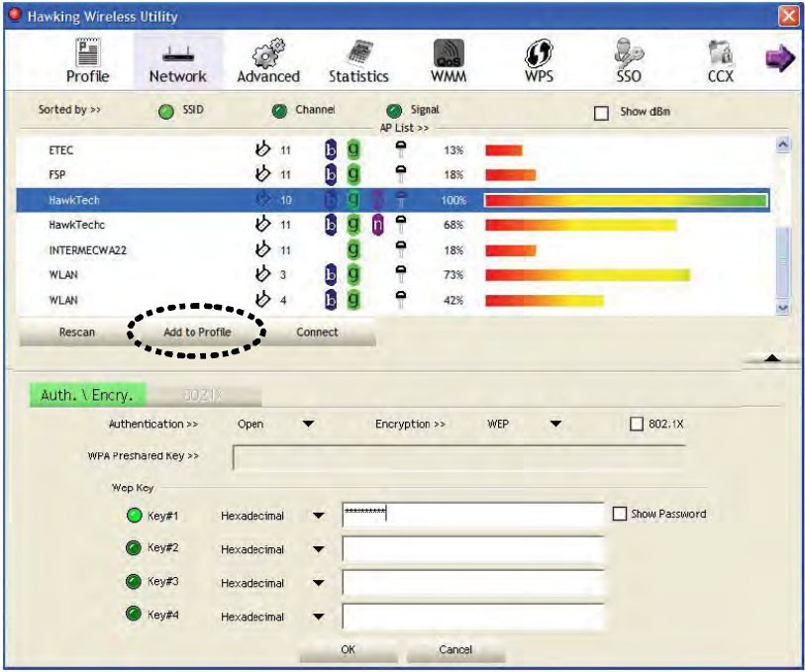Toggle the 802.1X checkbox
This screenshot has height=672, width=805.
pos(636,424)
